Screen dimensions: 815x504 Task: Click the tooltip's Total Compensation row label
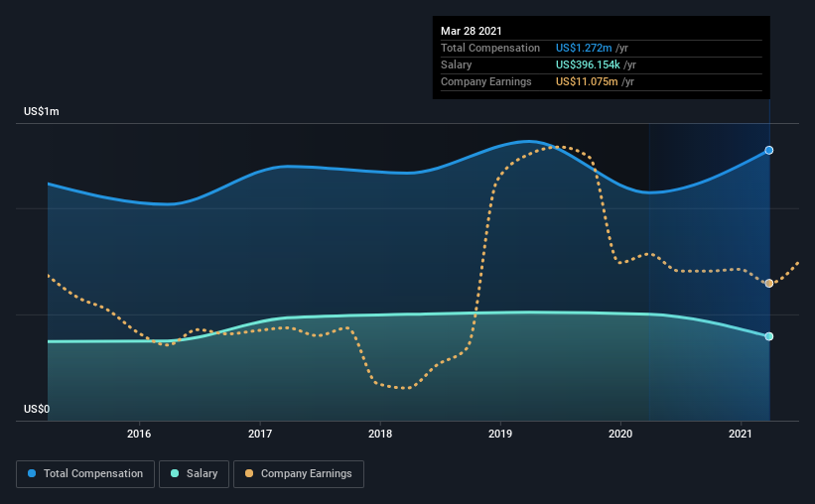[490, 48]
